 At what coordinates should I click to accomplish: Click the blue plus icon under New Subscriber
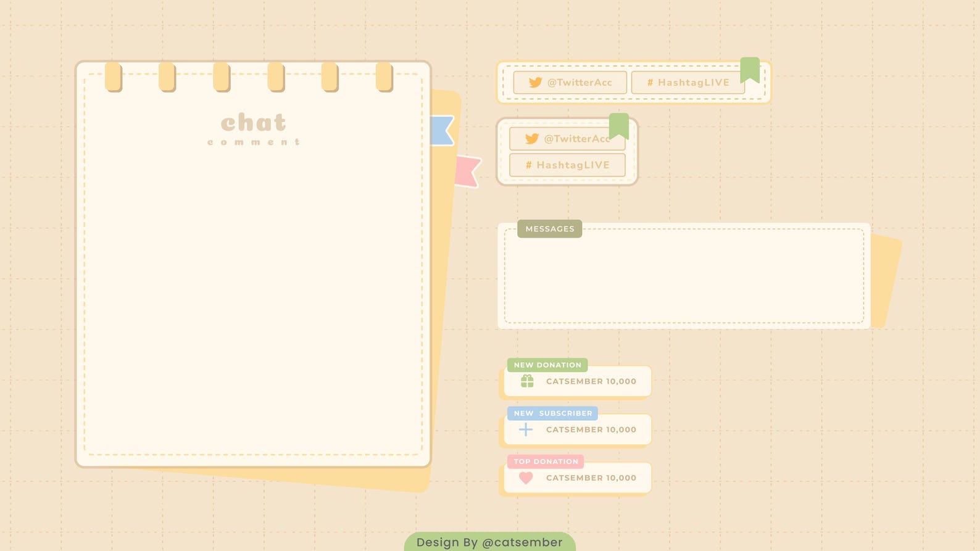pos(526,429)
